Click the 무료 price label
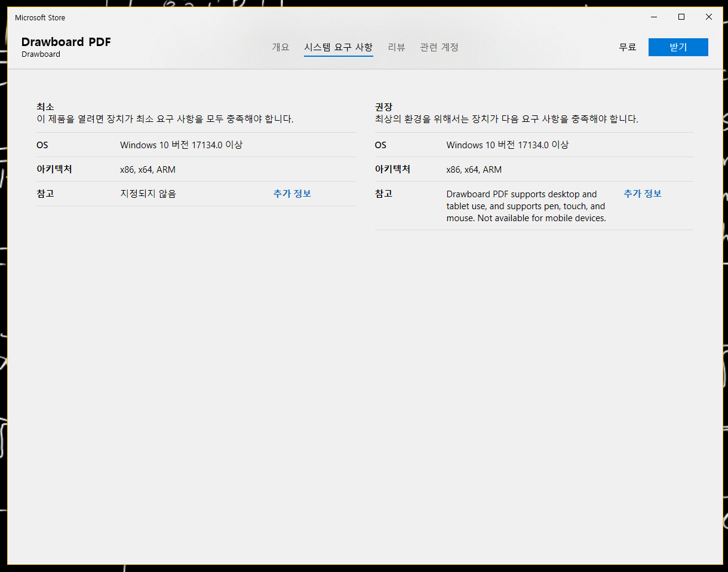The image size is (728, 572). 628,47
